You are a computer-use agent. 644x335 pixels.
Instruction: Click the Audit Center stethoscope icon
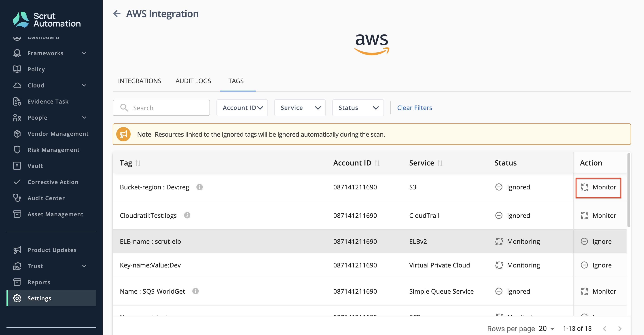[x=17, y=198]
